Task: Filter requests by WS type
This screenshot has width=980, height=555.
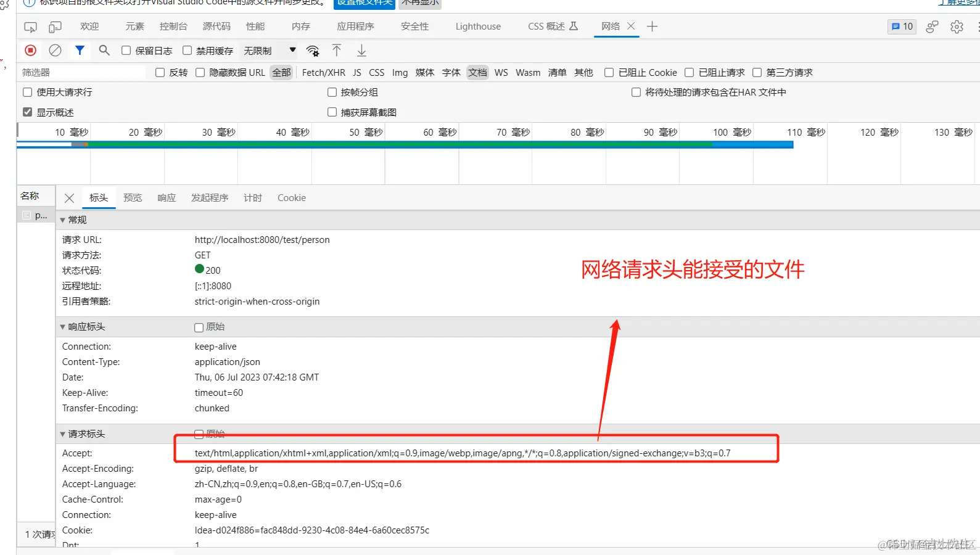Action: 501,73
